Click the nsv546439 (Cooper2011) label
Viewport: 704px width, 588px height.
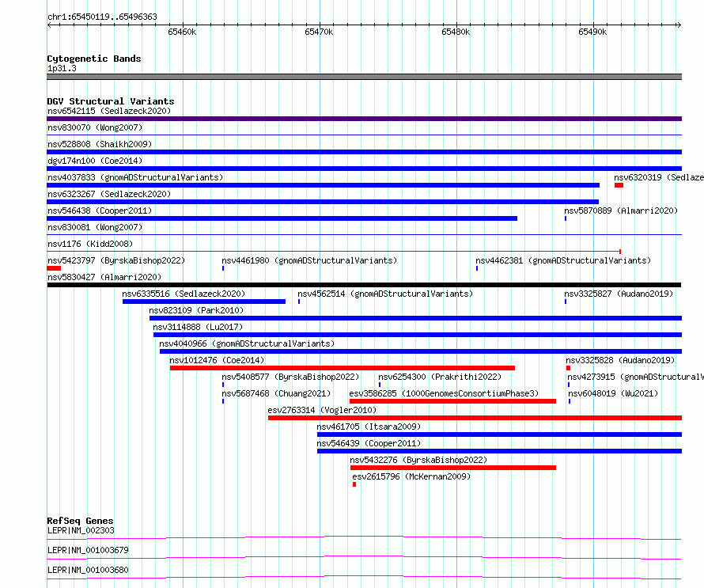coord(369,443)
